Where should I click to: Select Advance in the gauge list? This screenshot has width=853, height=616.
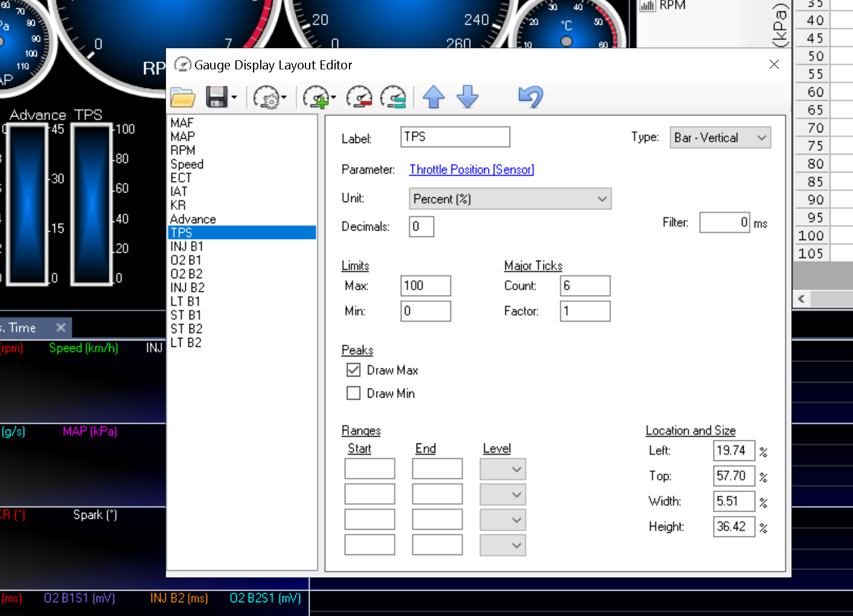click(193, 219)
